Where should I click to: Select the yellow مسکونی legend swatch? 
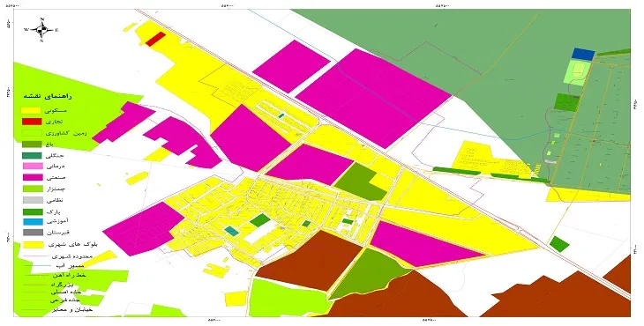[x=31, y=110]
